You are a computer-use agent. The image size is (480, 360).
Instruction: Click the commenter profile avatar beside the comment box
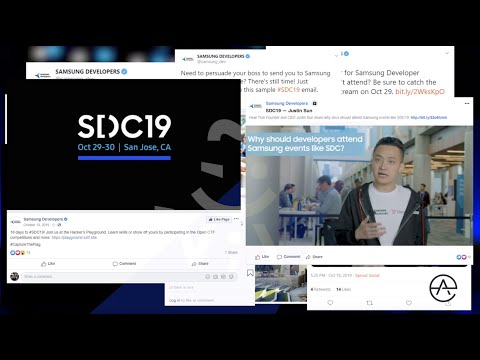tap(15, 276)
